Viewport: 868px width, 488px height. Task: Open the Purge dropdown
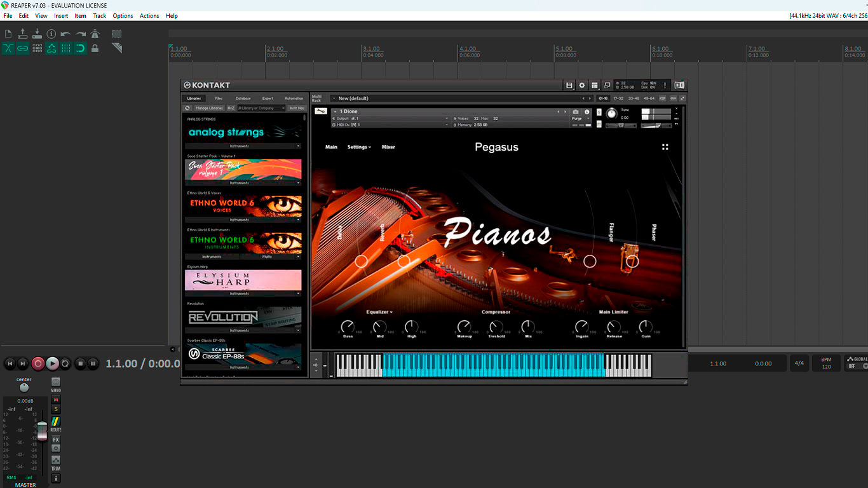click(x=580, y=119)
